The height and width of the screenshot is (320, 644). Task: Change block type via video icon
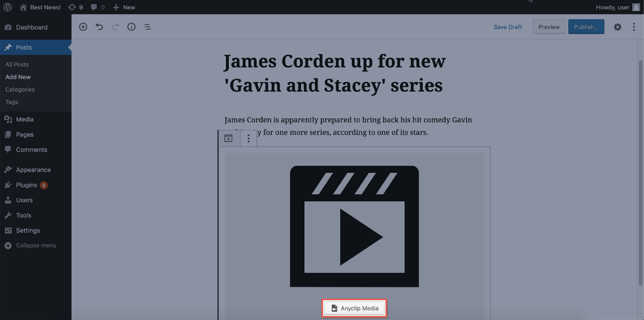point(228,138)
